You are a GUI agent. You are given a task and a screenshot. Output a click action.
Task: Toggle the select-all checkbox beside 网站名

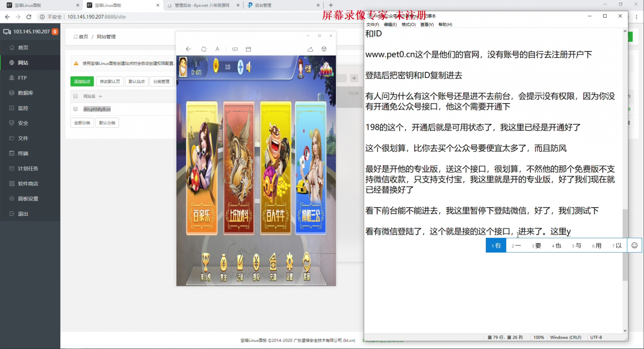[x=75, y=96]
